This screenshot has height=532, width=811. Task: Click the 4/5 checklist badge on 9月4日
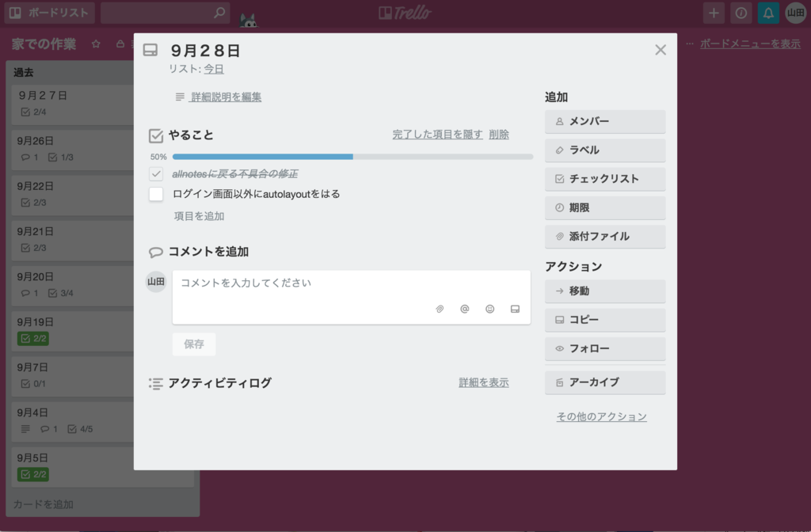point(80,429)
